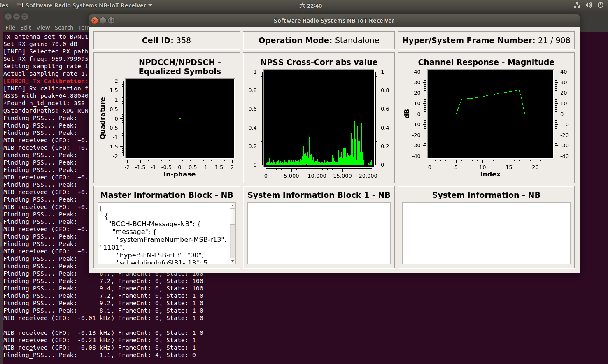
Task: Click the "hyperSFN-LSB-r13": "00" JSON line
Action: 160,255
